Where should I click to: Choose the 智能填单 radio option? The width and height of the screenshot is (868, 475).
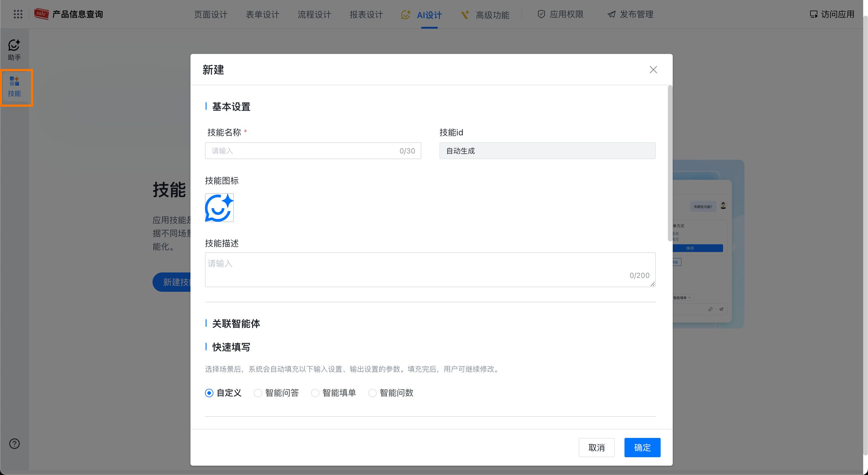(x=315, y=393)
